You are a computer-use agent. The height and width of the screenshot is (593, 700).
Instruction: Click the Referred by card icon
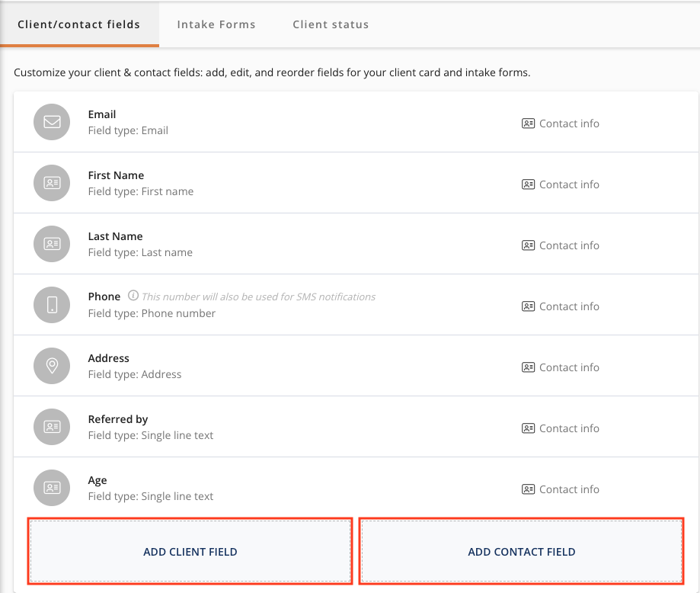52,427
